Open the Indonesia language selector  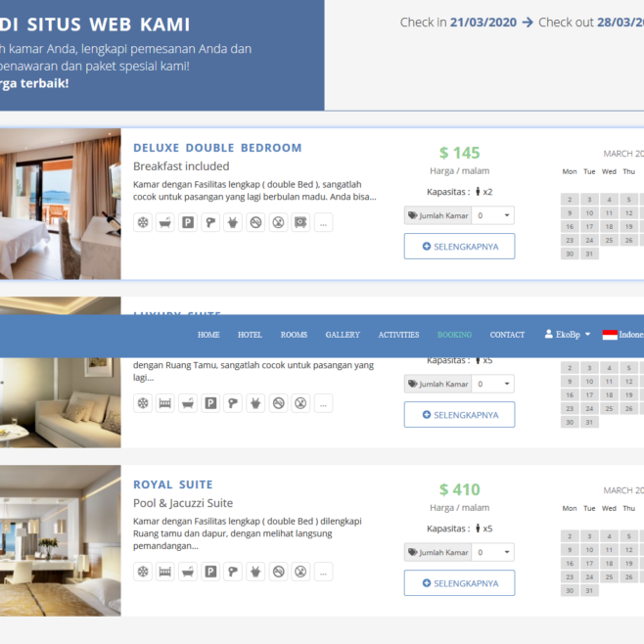coord(624,335)
